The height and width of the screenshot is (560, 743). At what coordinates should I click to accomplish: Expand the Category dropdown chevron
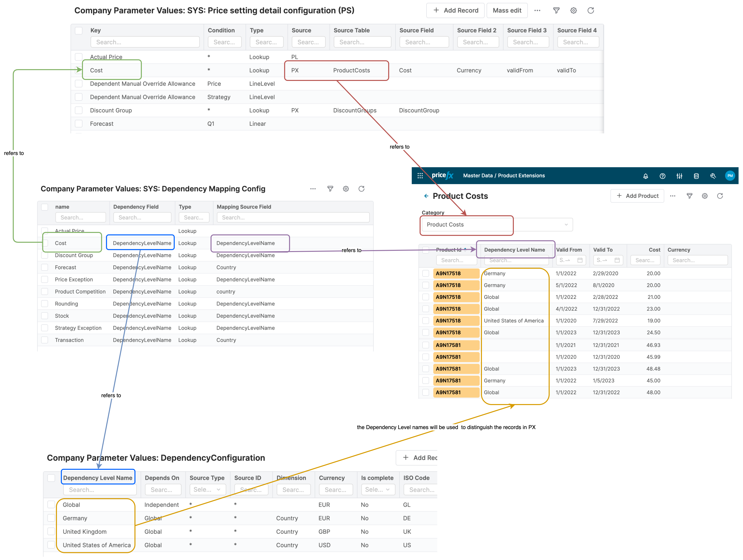pos(566,225)
